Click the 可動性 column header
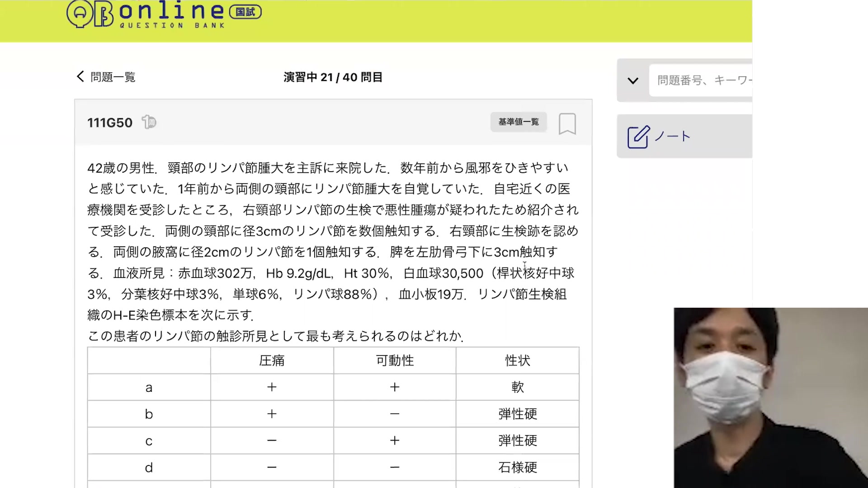868x488 pixels. (395, 361)
